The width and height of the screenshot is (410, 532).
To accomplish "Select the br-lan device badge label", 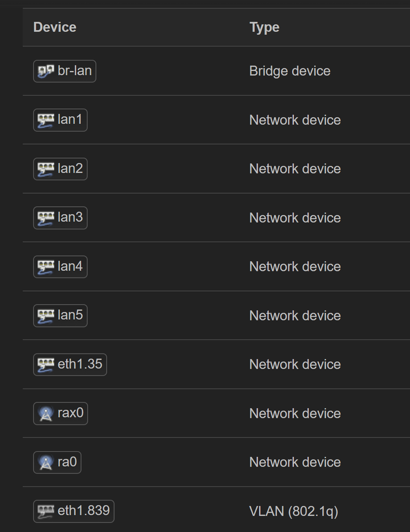I will tap(75, 71).
